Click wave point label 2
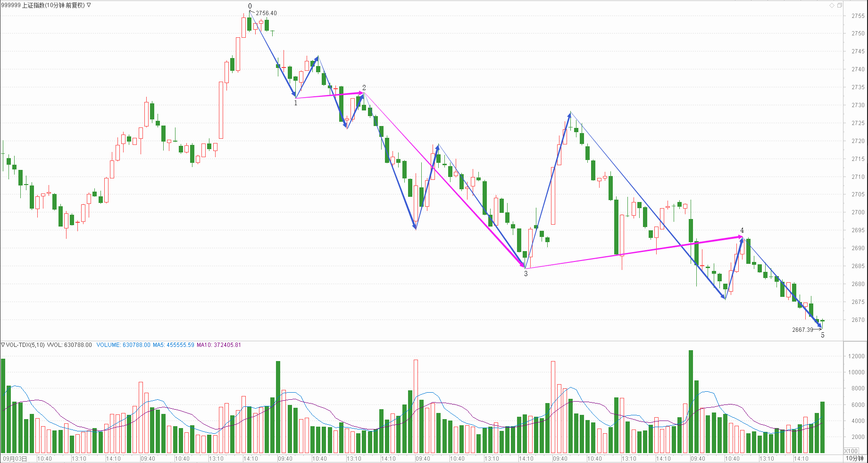The height and width of the screenshot is (463, 868). 364,88
